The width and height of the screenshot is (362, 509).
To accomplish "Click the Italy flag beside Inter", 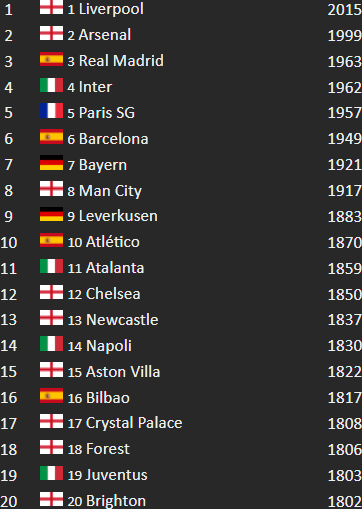I will [51, 85].
